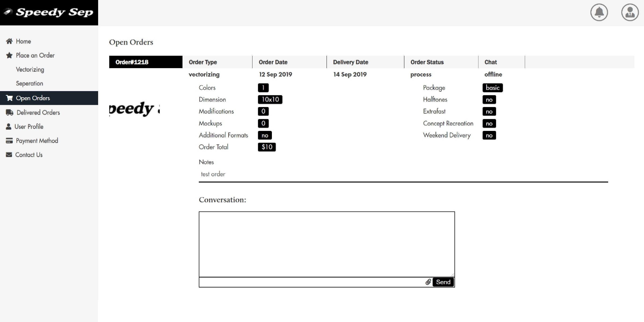The width and height of the screenshot is (644, 322).
Task: Click the 'Concept Recreation' label
Action: pyautogui.click(x=448, y=123)
